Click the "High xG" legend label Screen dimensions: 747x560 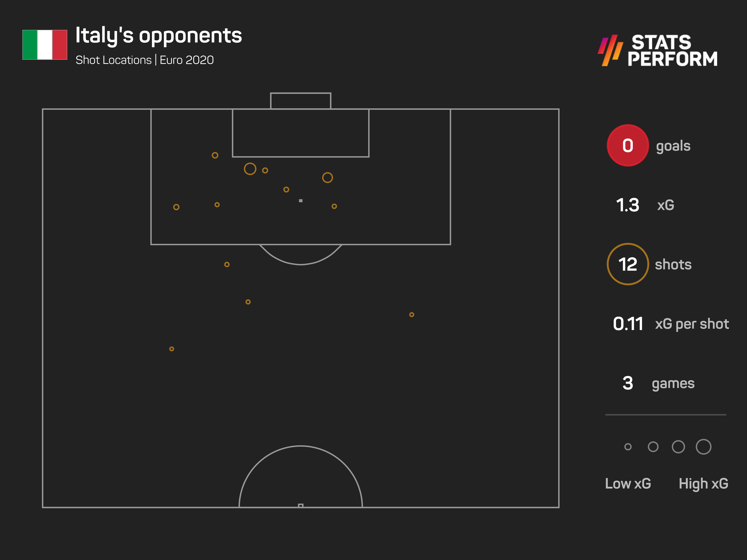(703, 483)
